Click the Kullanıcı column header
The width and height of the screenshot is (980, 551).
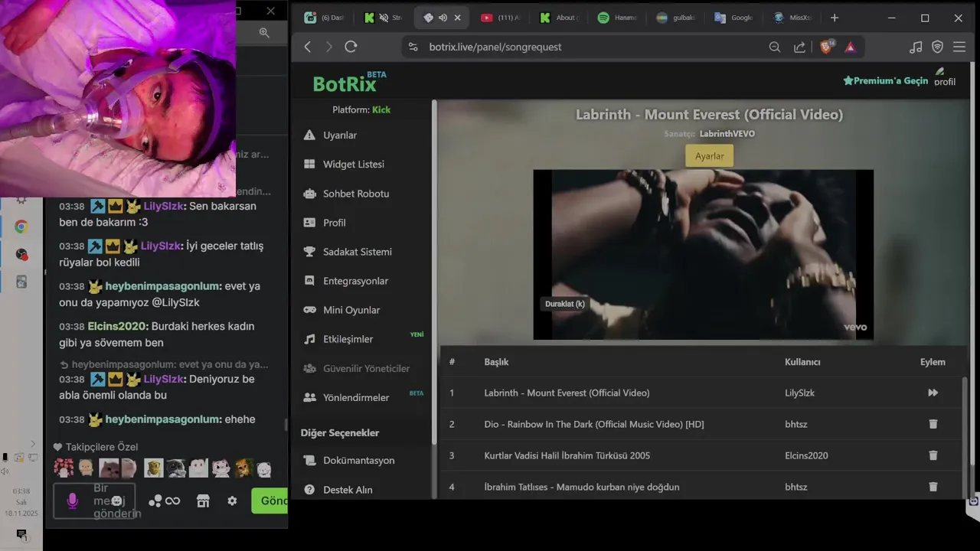(802, 362)
